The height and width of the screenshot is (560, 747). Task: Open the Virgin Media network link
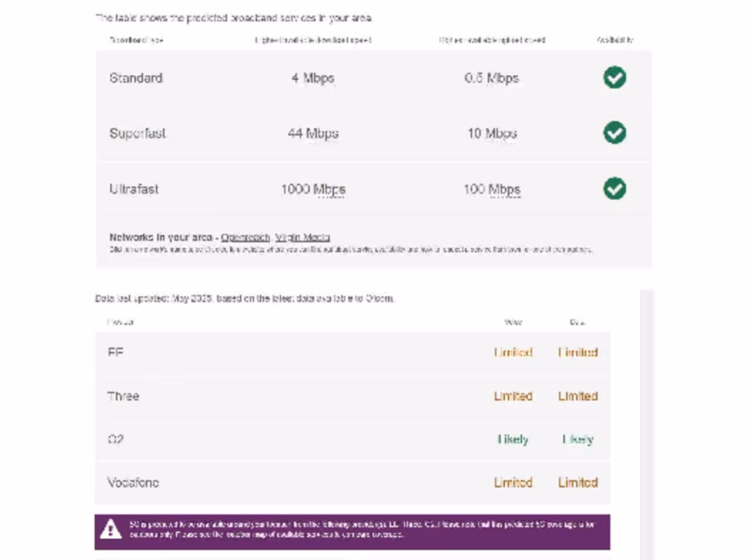coord(303,237)
